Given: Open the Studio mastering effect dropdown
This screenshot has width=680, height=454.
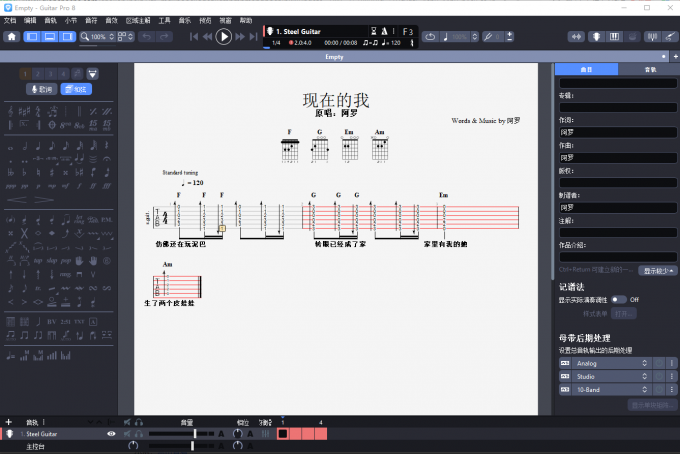Looking at the screenshot, I should click(x=645, y=376).
